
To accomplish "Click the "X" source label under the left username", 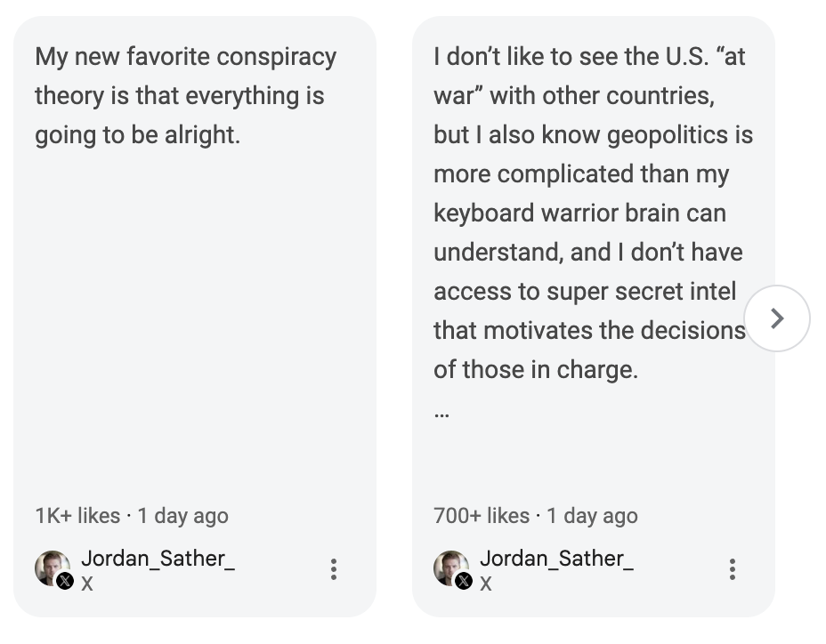I will [x=87, y=584].
